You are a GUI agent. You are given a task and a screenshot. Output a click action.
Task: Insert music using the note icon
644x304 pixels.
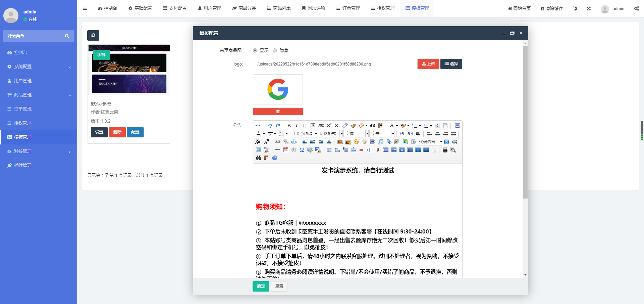click(x=381, y=142)
